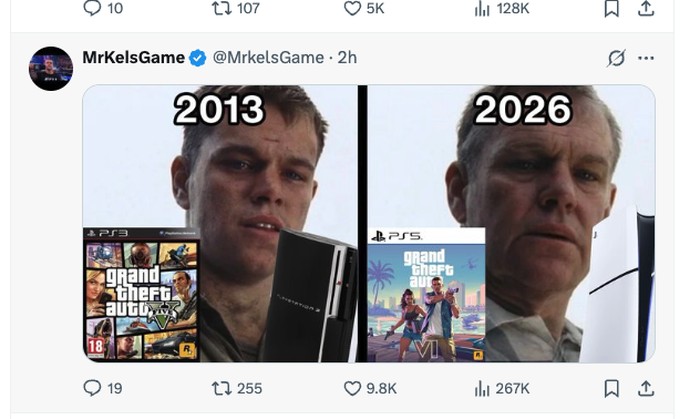Screen dimensions: 700x419
Task: Like MrKelsGame's tweet with 9.8K likes
Action: tap(352, 388)
